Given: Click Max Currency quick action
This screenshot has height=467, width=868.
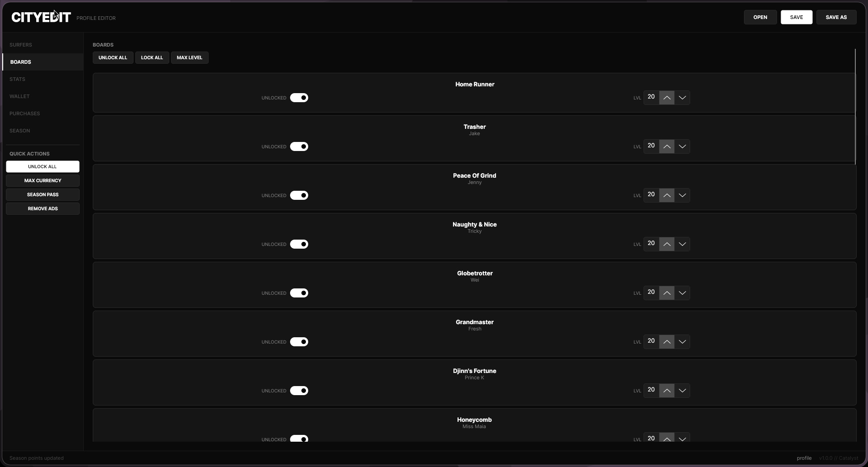Looking at the screenshot, I should click(43, 181).
